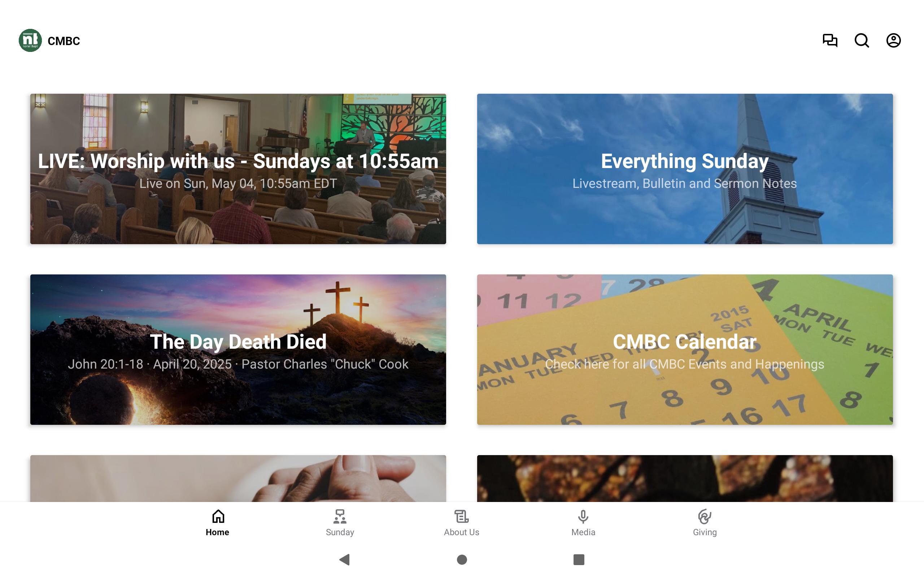924x577 pixels.
Task: Tap the Android home circle button
Action: [x=462, y=559]
